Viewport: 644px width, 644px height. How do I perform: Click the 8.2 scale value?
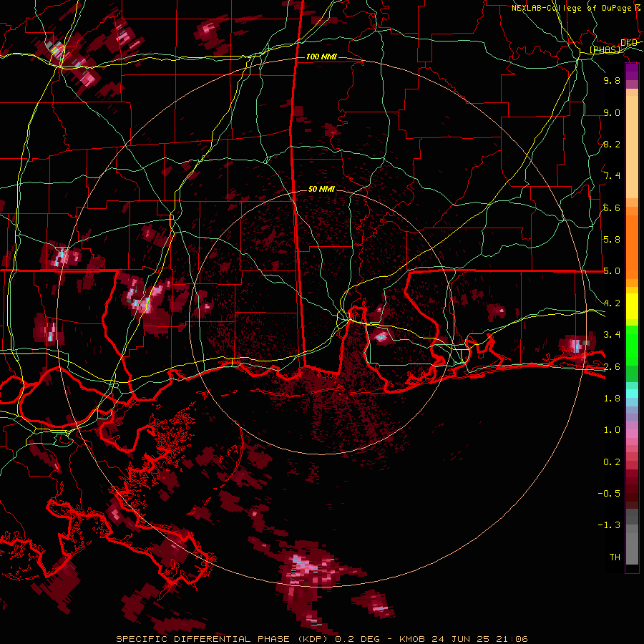pos(612,144)
